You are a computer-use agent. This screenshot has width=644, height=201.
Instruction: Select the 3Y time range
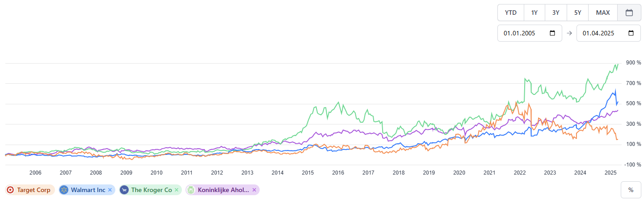tap(556, 13)
